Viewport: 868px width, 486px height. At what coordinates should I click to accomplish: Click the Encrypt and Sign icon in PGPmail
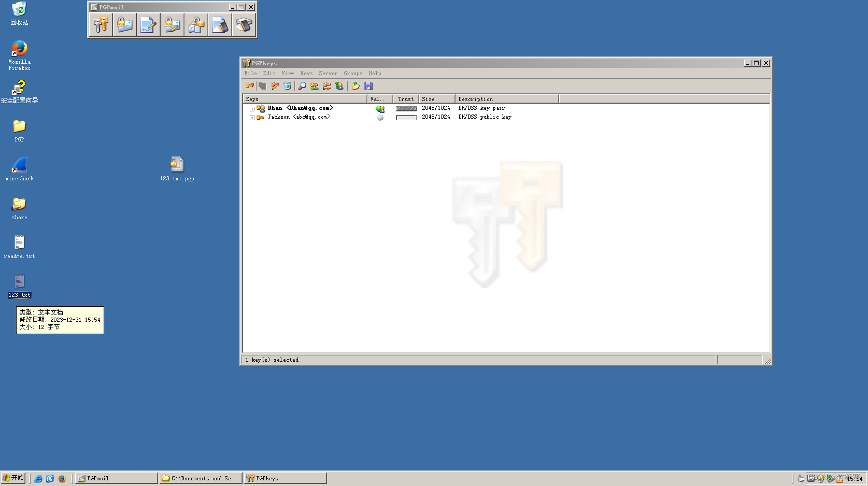click(173, 24)
